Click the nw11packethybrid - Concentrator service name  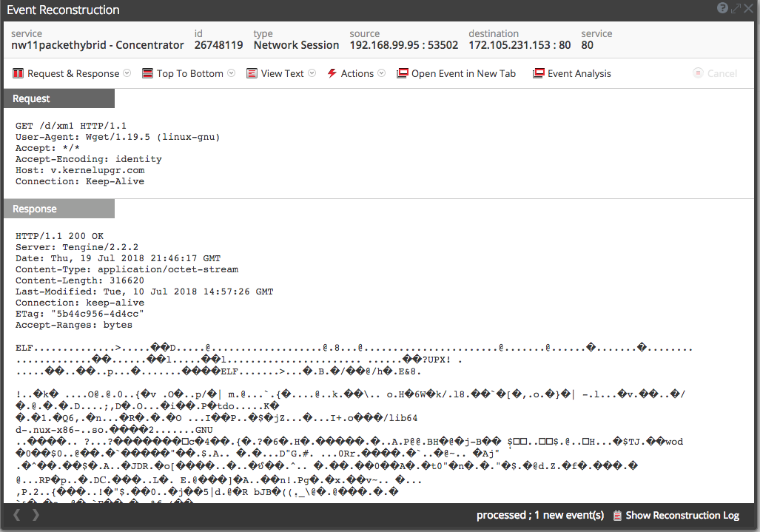pos(98,46)
